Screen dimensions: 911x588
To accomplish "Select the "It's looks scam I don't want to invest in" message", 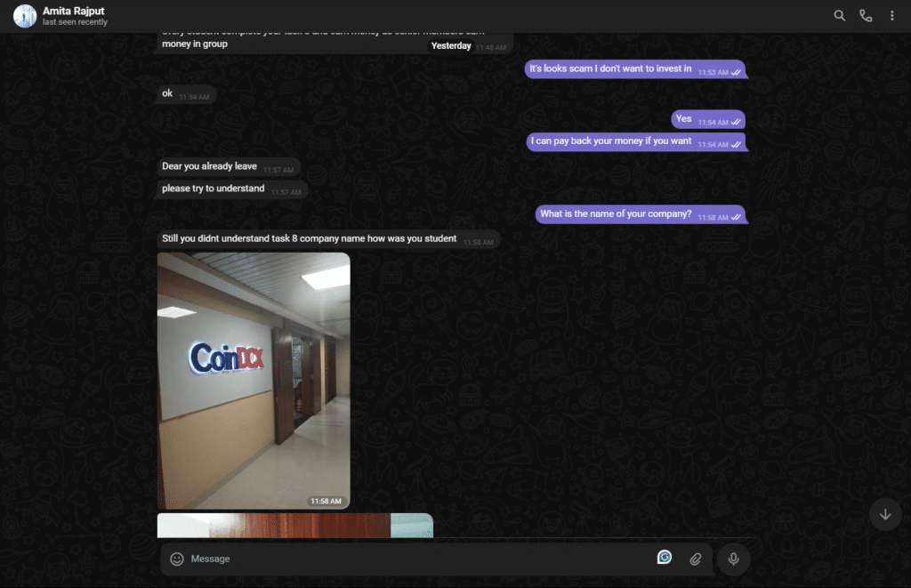I will [635, 69].
